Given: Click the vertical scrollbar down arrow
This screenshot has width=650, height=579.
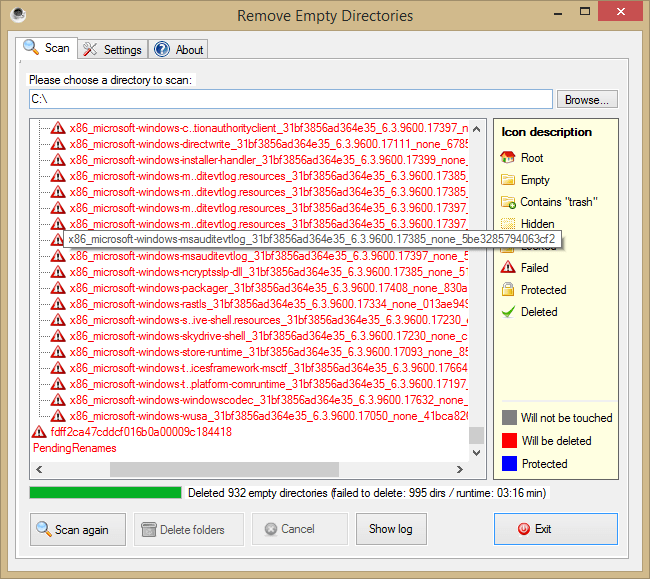Looking at the screenshot, I should coord(477,453).
